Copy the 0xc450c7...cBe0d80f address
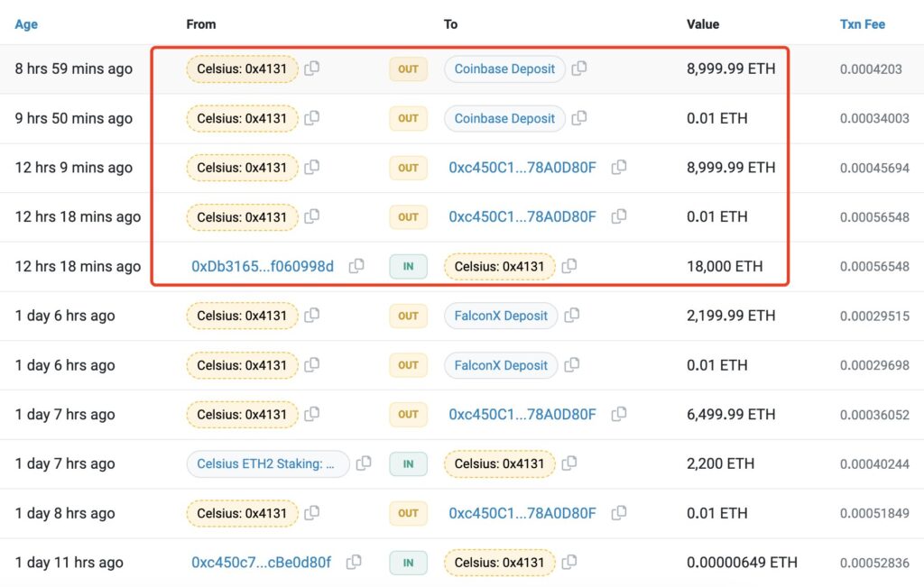Screen dimensions: 924x587 point(354,563)
